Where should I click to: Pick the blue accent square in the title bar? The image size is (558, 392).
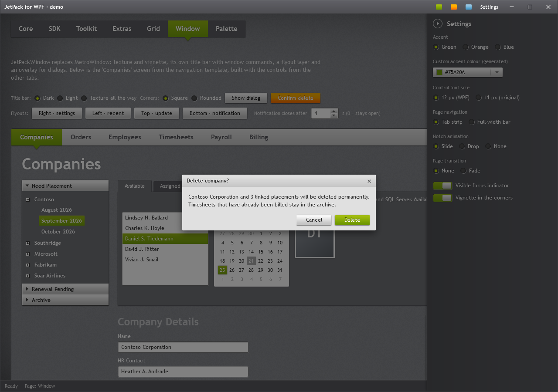(469, 7)
